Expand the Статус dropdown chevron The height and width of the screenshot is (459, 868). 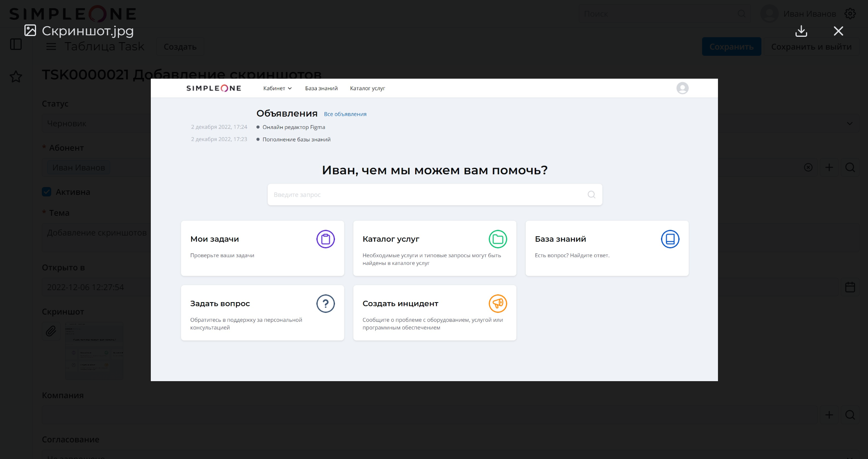click(849, 124)
